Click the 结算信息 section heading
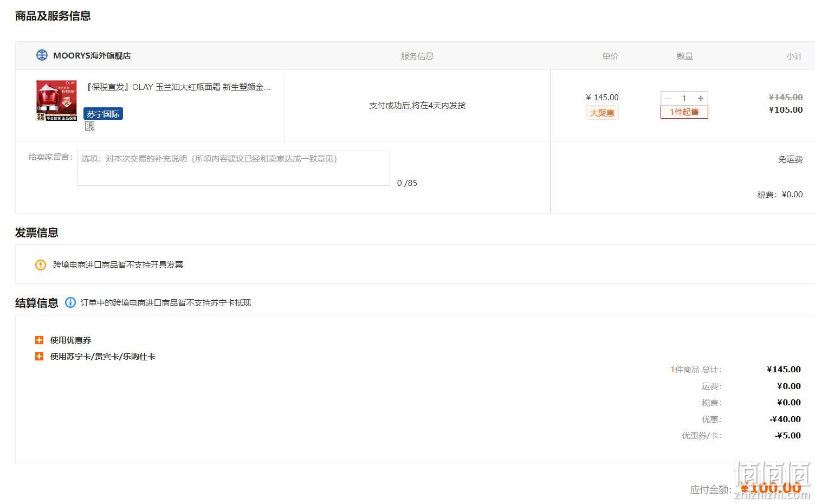 pos(37,303)
